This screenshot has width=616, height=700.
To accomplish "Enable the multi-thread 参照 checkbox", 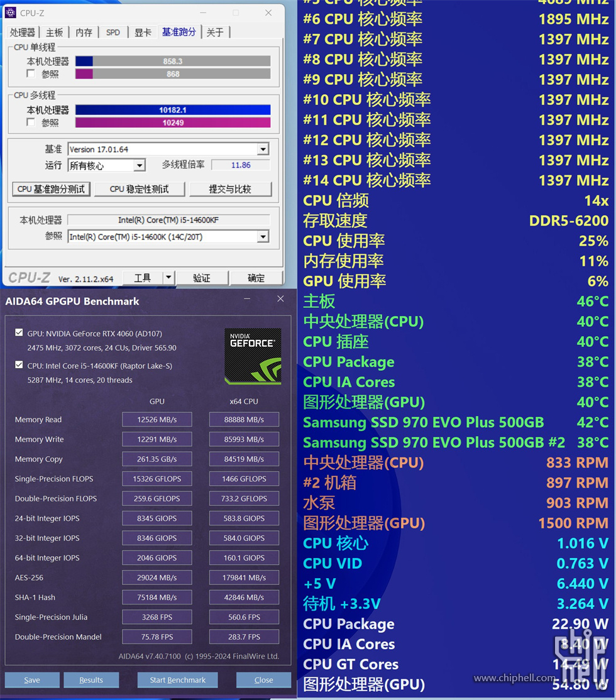I will click(x=31, y=123).
